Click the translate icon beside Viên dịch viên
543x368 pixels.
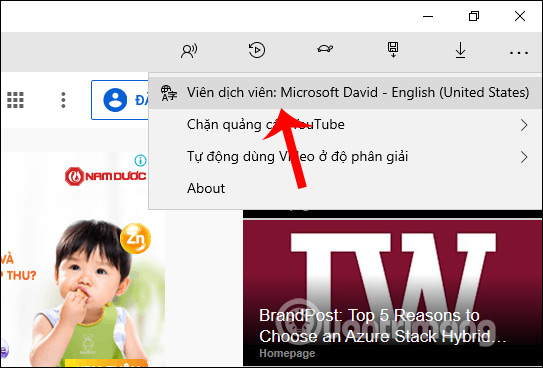[169, 93]
